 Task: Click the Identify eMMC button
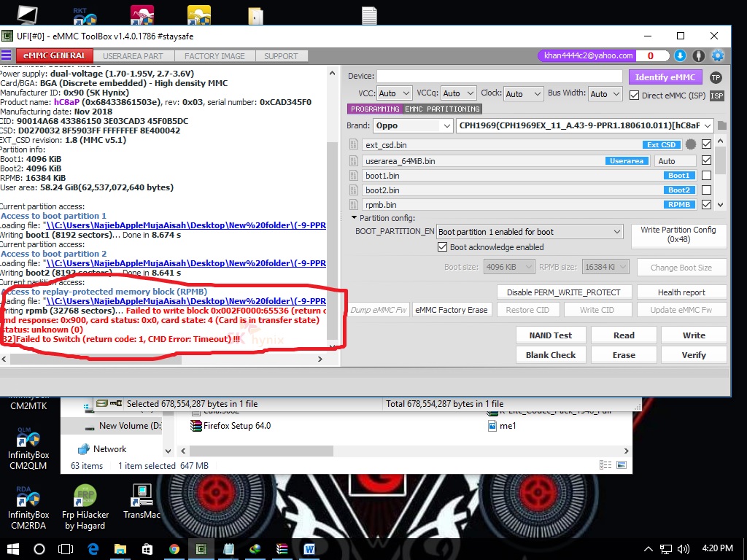coord(665,77)
